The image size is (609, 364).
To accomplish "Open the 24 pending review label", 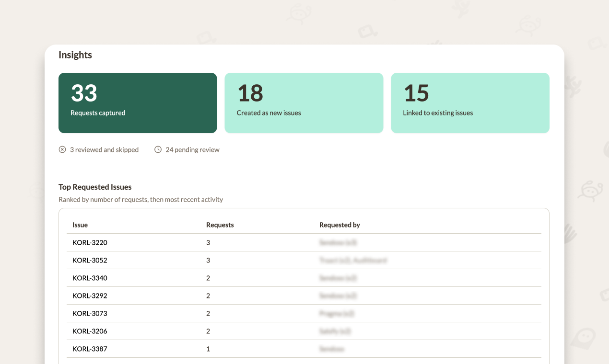I will click(x=192, y=149).
